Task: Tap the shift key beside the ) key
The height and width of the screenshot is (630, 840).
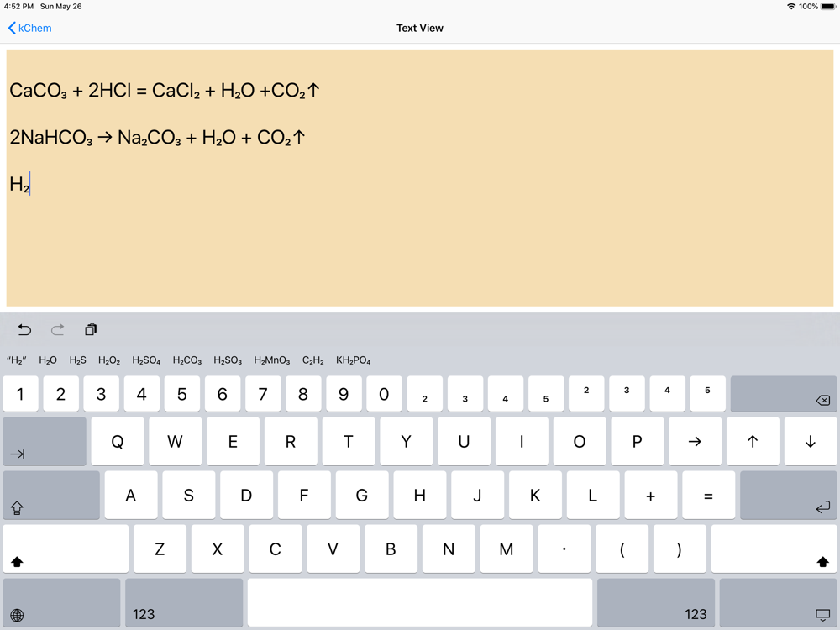Action: click(774, 549)
